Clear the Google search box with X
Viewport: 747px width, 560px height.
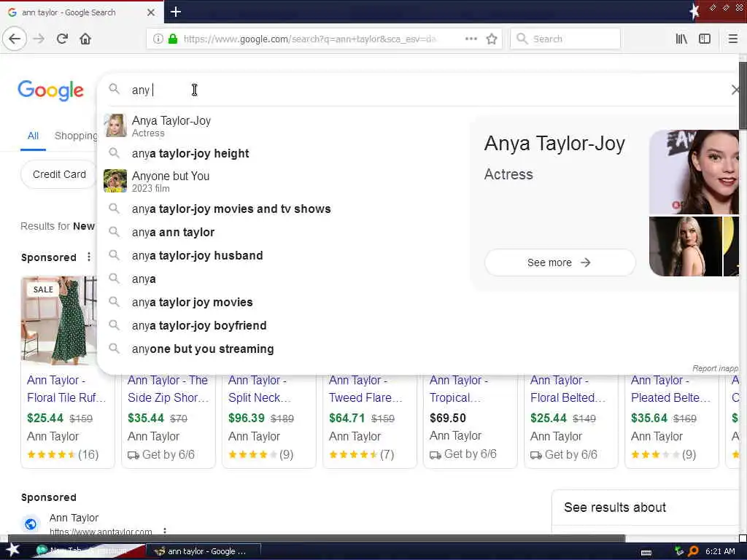tap(735, 90)
